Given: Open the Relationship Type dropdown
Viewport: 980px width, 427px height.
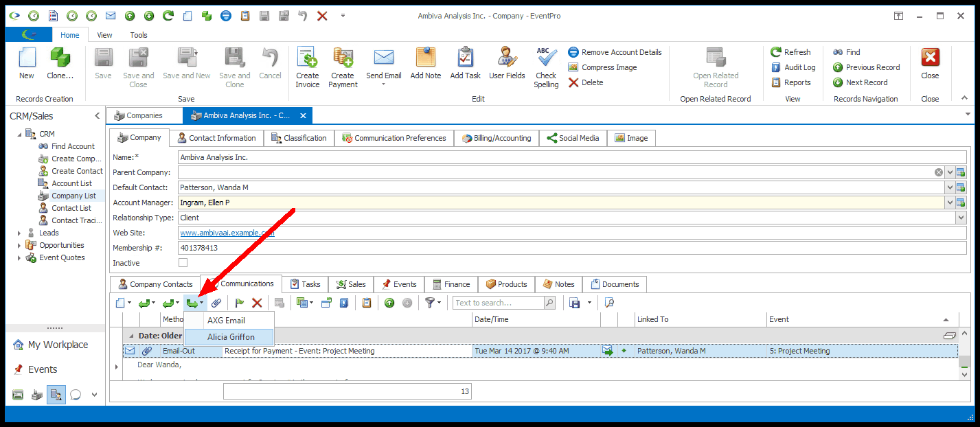Looking at the screenshot, I should coord(961,218).
